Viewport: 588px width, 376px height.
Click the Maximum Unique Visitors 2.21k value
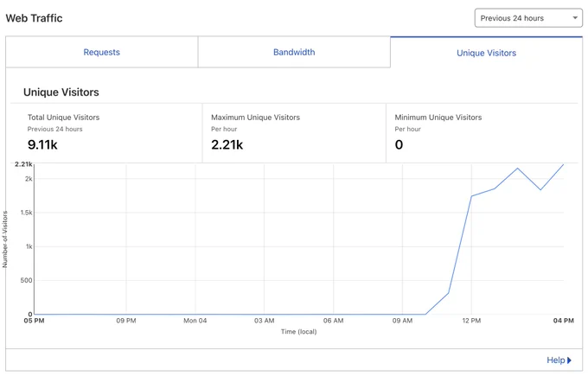(227, 144)
